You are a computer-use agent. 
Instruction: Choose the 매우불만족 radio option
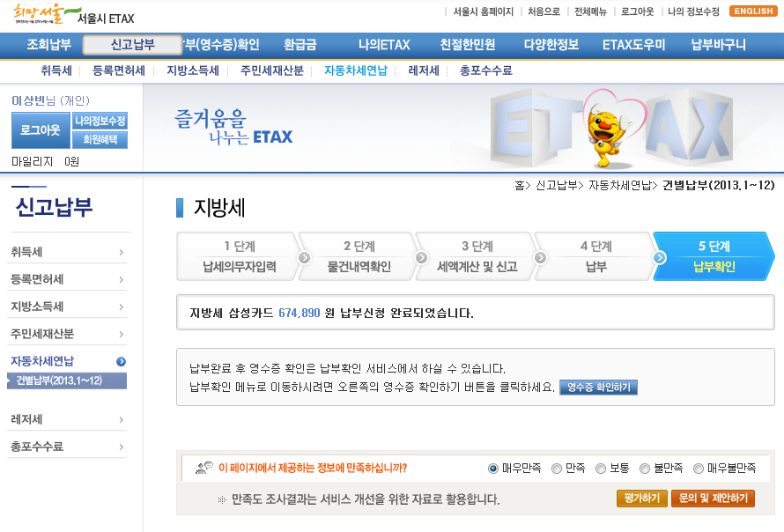pos(699,469)
